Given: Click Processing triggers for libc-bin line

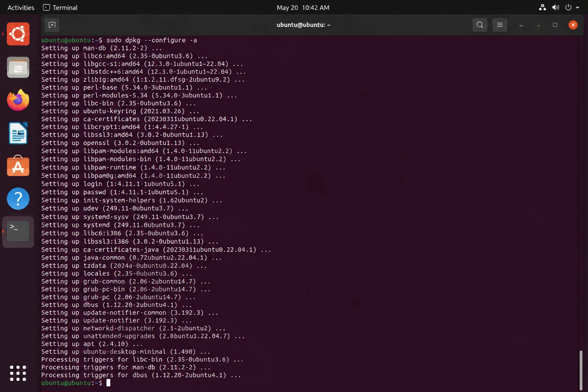Looking at the screenshot, I should point(142,359).
